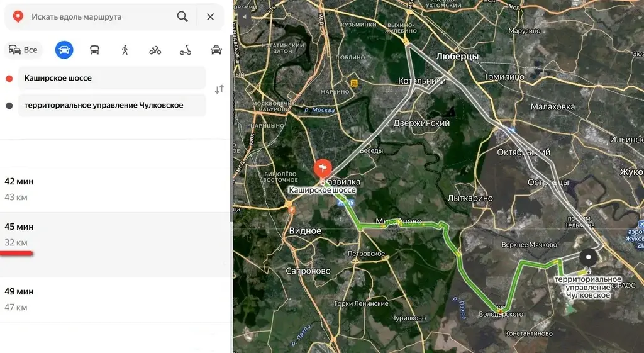Click the magnifier search icon
This screenshot has height=353, width=644.
(182, 17)
